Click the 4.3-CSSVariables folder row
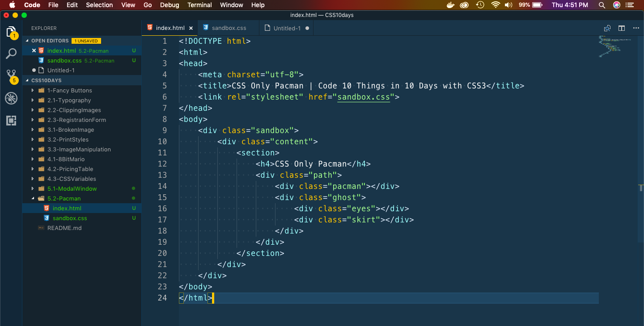Image resolution: width=644 pixels, height=326 pixels. tap(82, 179)
